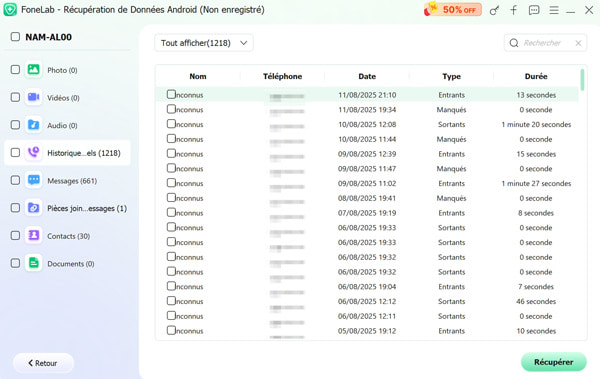The height and width of the screenshot is (379, 600).
Task: Check the Pièces join...essages (1) checkbox
Action: (15, 208)
